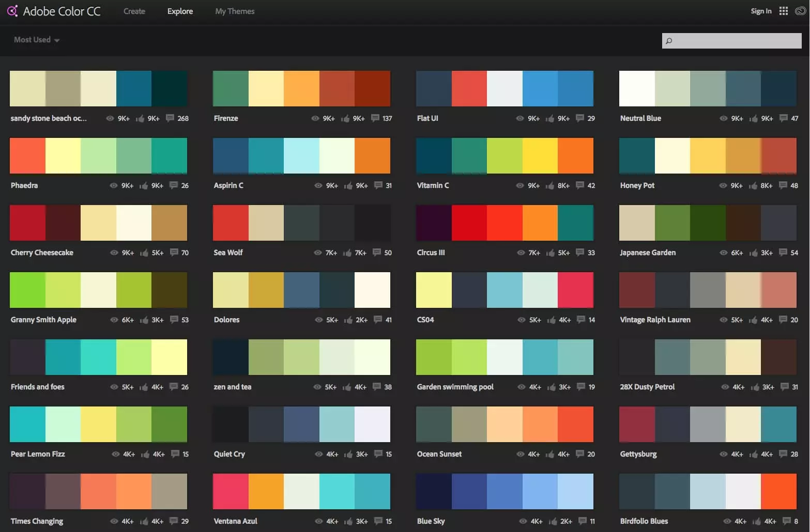
Task: Click the Adobe Color CC logo icon
Action: click(x=12, y=11)
